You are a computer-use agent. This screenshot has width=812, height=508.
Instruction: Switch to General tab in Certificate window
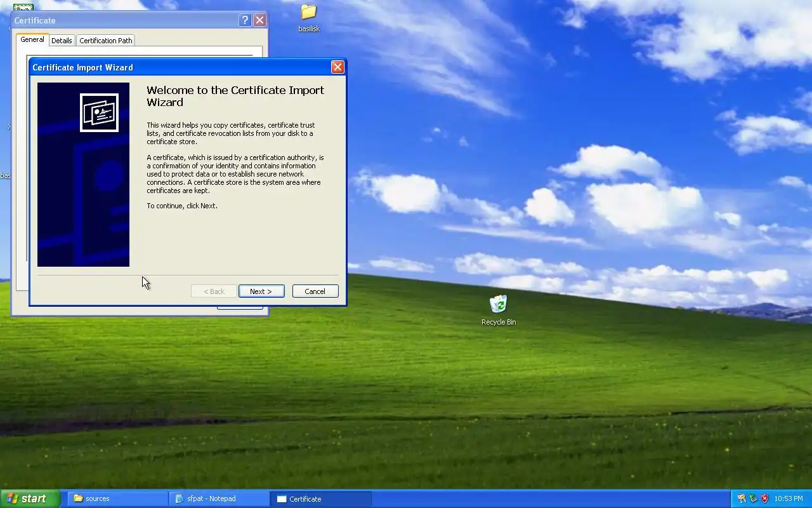pos(32,39)
